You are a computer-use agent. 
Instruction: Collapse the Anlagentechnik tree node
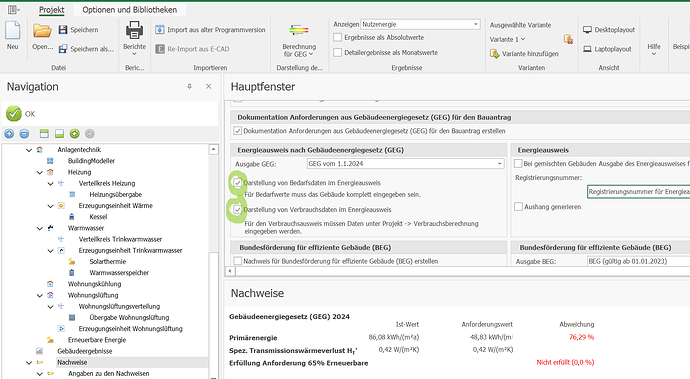pyautogui.click(x=29, y=150)
